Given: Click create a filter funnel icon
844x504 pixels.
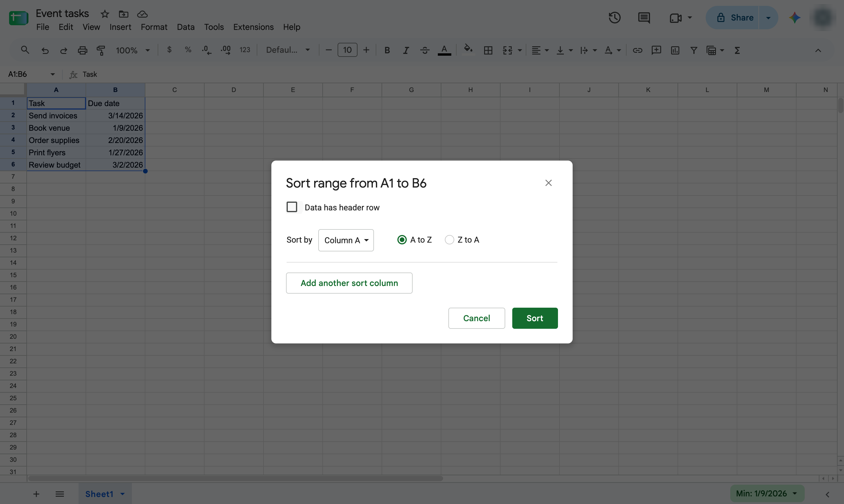Looking at the screenshot, I should click(694, 50).
